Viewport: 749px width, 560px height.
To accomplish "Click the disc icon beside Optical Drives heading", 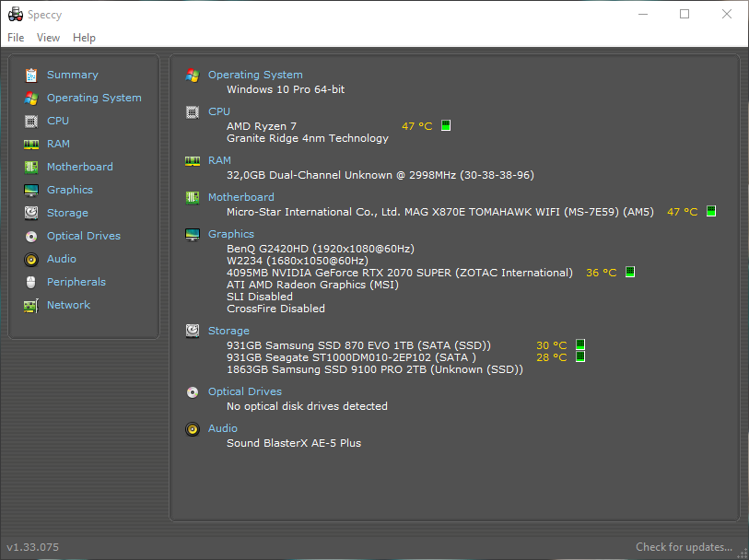I will pyautogui.click(x=193, y=392).
